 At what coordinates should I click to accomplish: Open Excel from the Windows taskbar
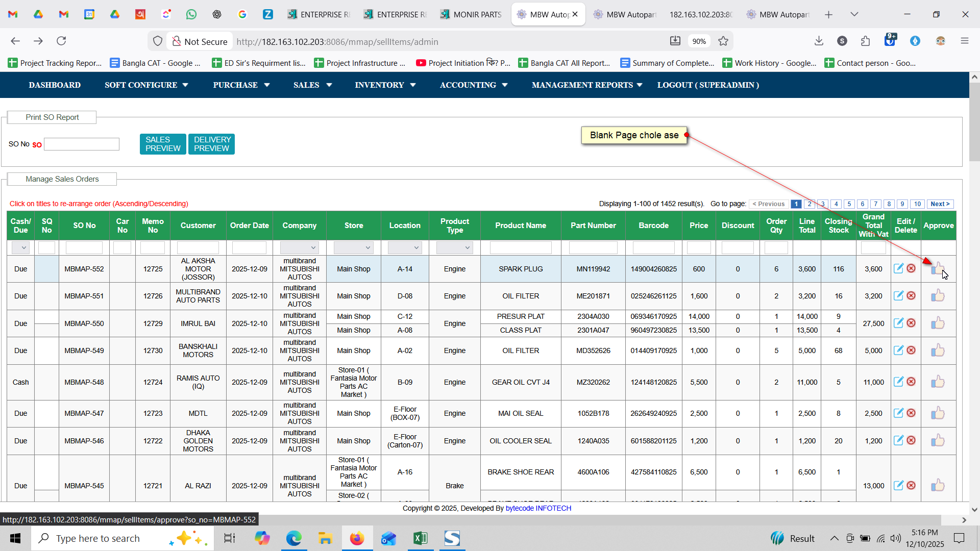(420, 538)
